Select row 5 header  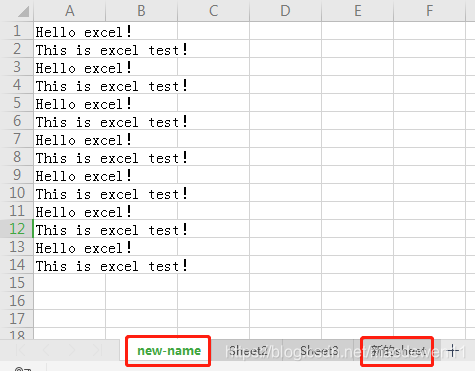[x=17, y=103]
